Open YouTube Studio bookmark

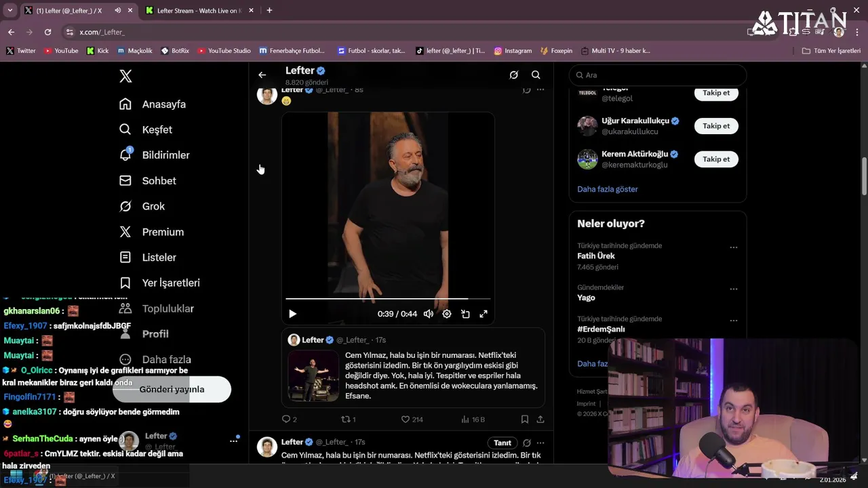(224, 51)
